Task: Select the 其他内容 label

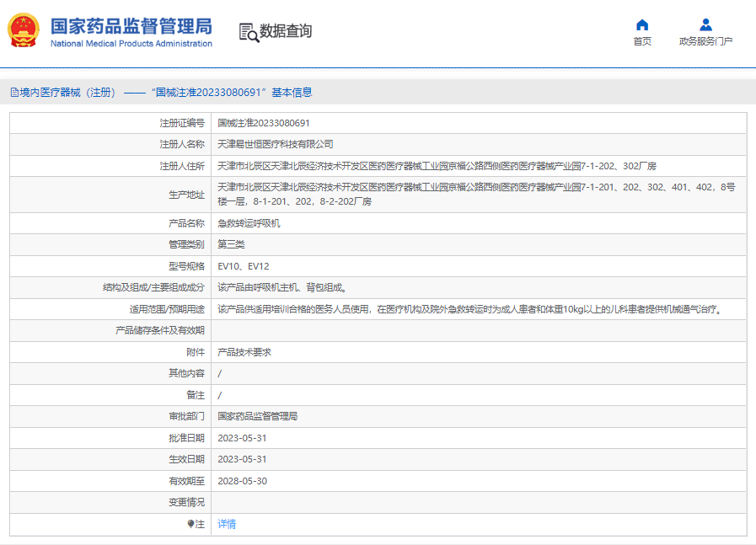Action: tap(186, 373)
